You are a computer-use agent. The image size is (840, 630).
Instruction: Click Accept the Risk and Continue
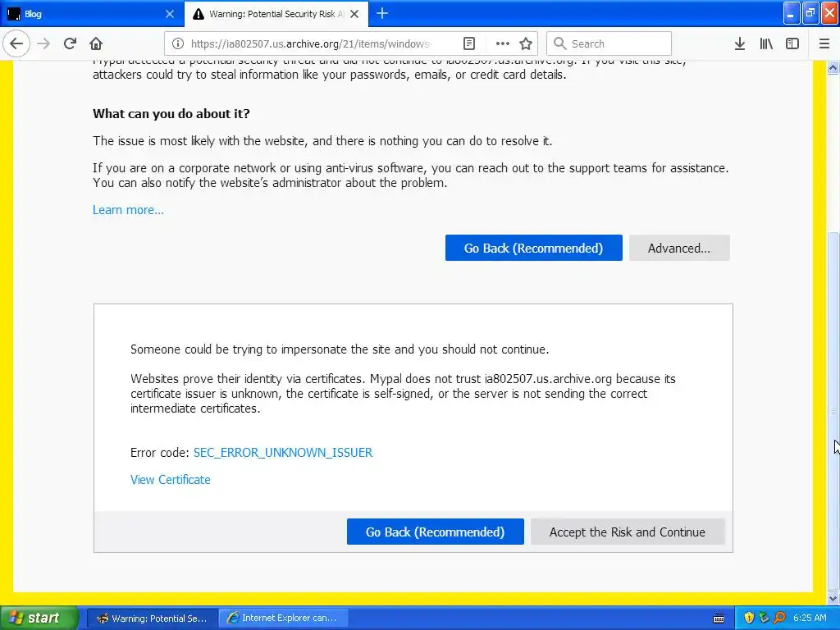[x=628, y=532]
